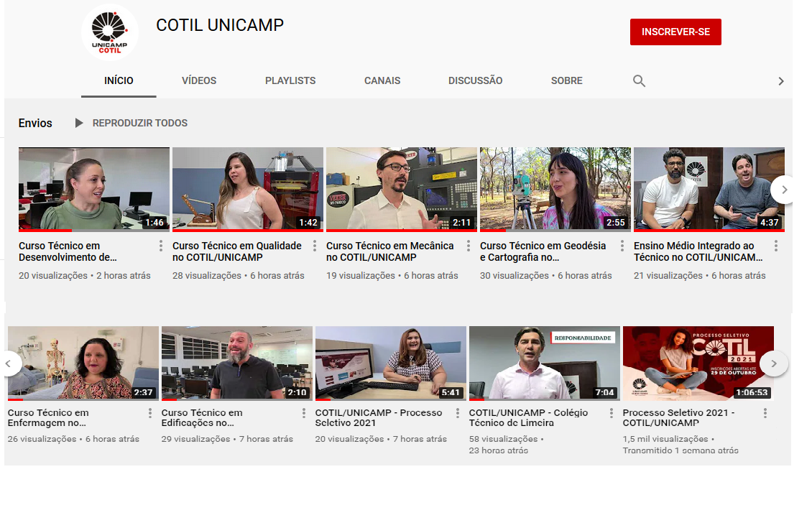The height and width of the screenshot is (523, 812).
Task: Open the Sobre tab
Action: click(x=566, y=80)
